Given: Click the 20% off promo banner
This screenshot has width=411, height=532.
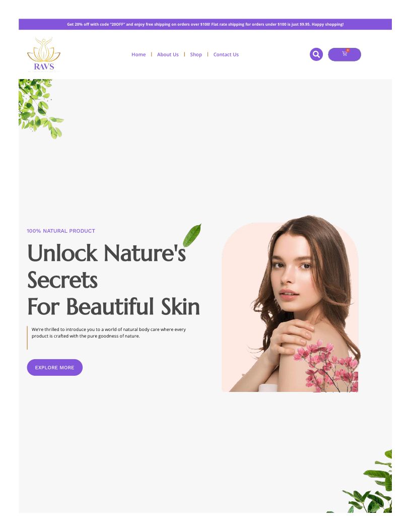Looking at the screenshot, I should (x=205, y=24).
